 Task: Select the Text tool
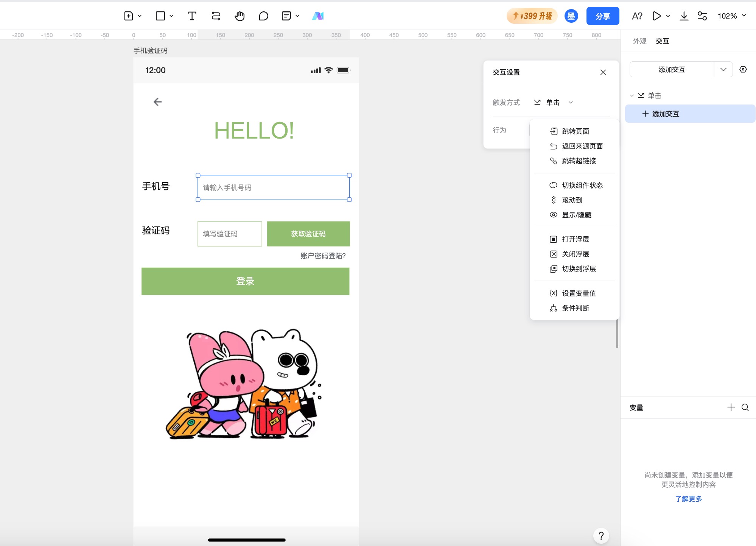(192, 16)
